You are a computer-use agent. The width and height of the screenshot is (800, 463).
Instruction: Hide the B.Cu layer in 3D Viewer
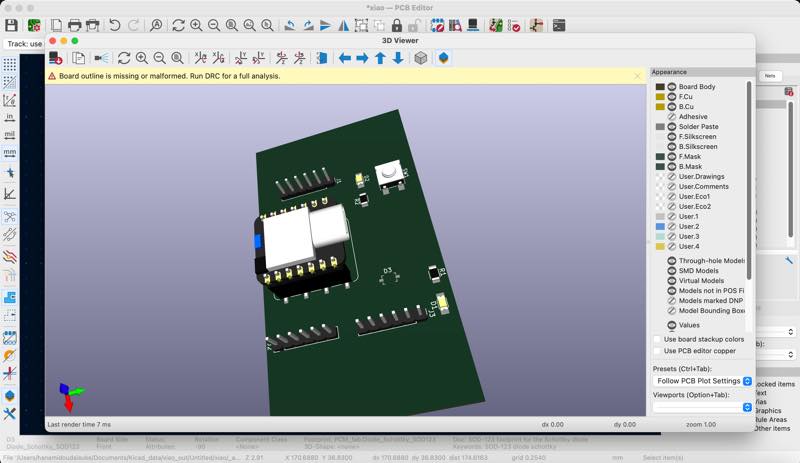(672, 107)
